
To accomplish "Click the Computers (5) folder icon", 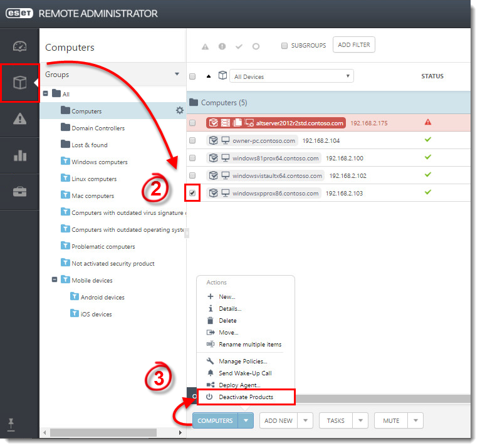I will coord(194,102).
